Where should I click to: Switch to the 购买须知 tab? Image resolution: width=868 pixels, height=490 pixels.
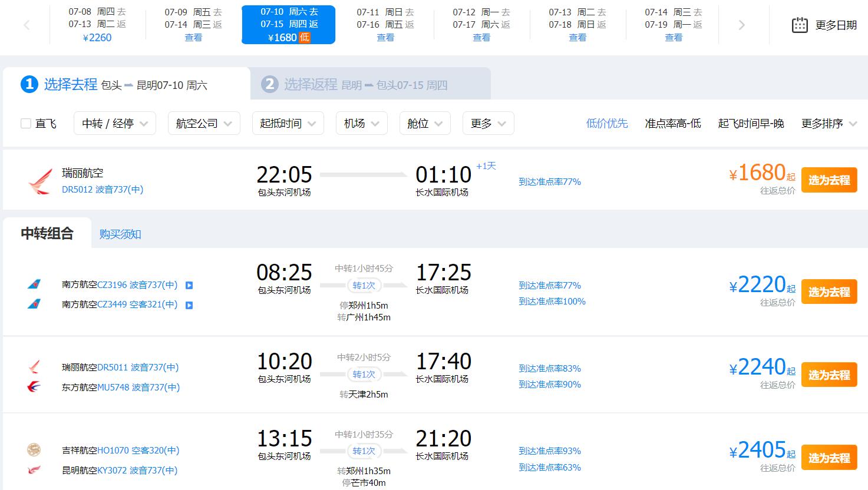tap(120, 234)
